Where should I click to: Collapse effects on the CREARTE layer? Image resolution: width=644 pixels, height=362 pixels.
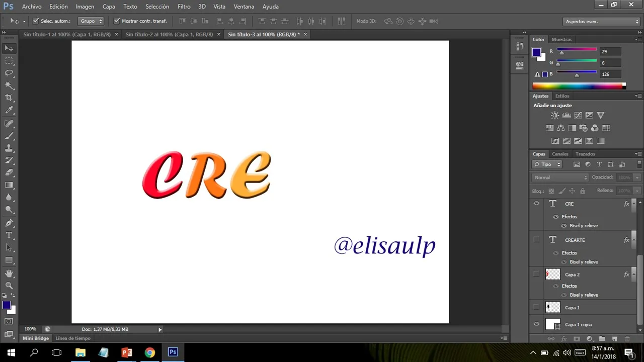pos(633,240)
